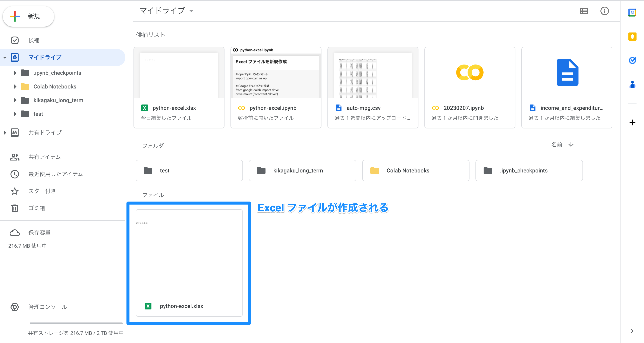Open the ゴミ箱 trash section

tap(37, 208)
